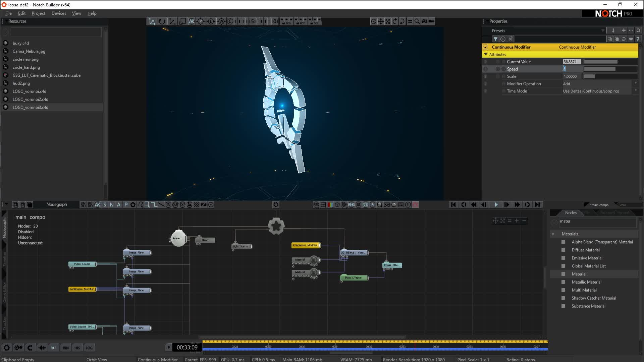Click the nodes search field containing 'mater'
The height and width of the screenshot is (362, 644).
[x=597, y=222]
